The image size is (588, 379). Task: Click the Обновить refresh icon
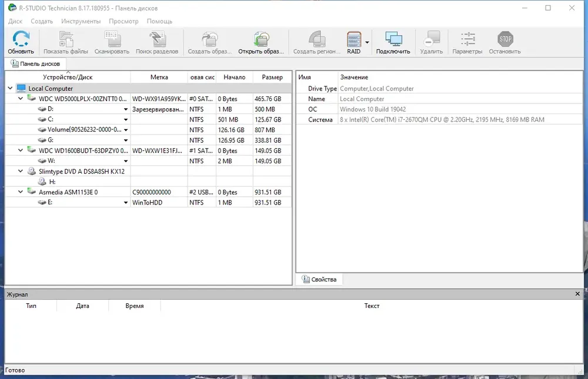pyautogui.click(x=21, y=39)
